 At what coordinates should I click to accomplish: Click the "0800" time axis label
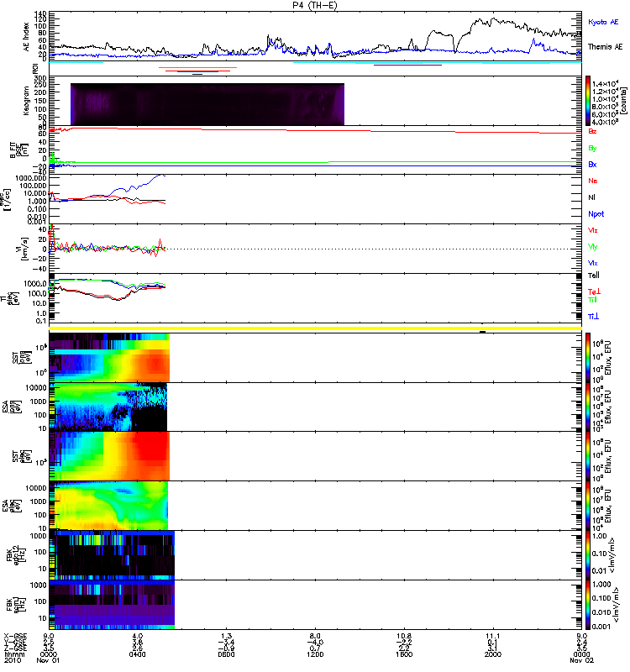click(226, 654)
